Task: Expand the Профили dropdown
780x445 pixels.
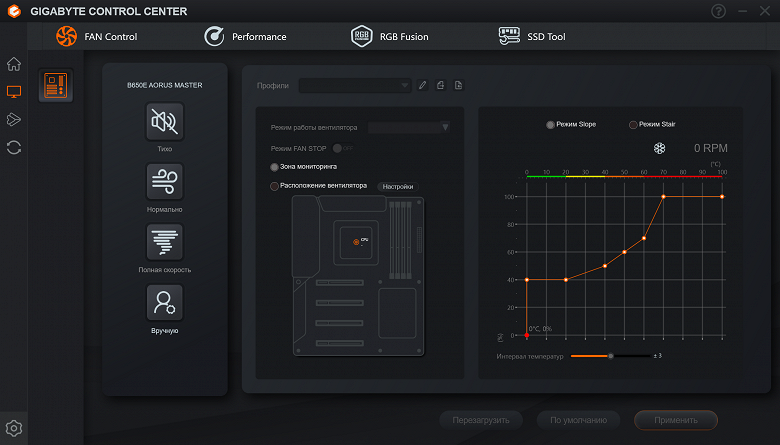Action: coord(355,86)
